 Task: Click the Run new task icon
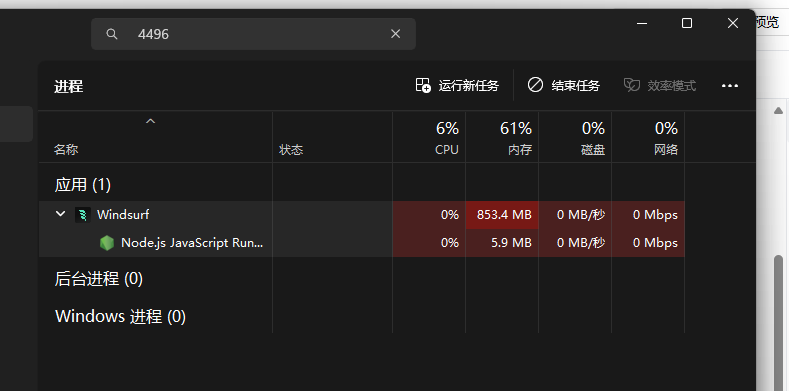[423, 85]
